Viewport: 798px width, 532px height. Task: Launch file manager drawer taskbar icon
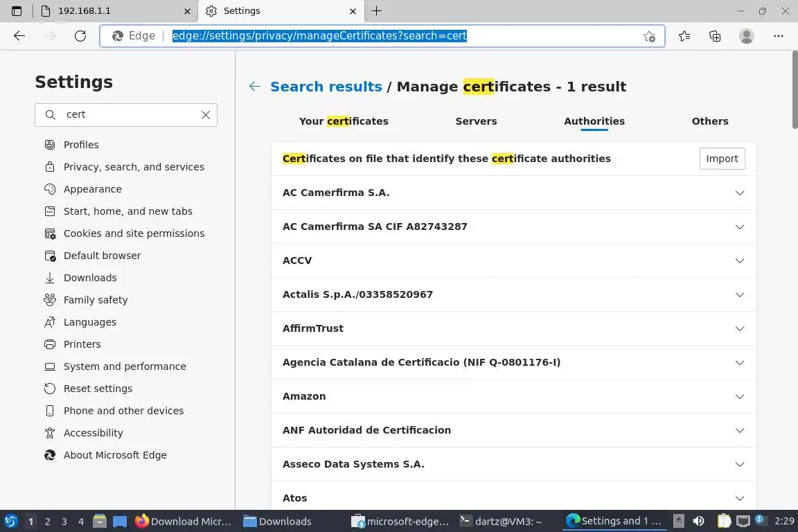pyautogui.click(x=100, y=521)
